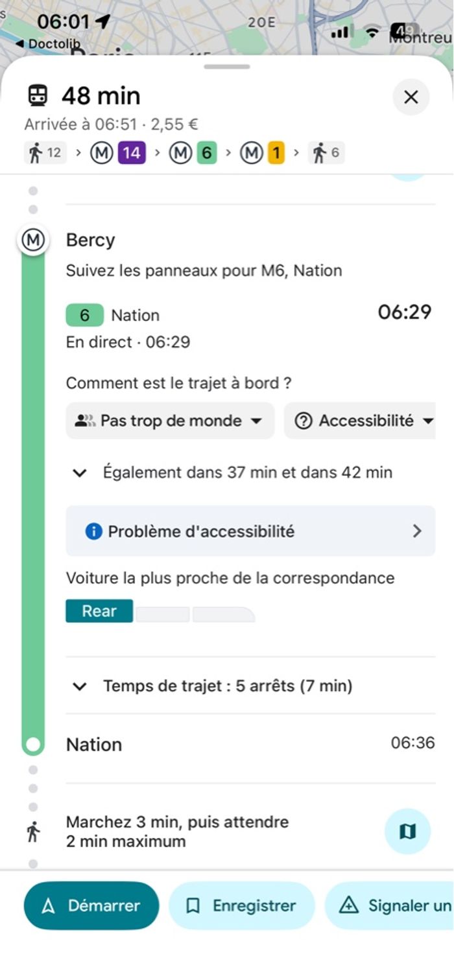Tap the Metro M icon at Bercy stop
Viewport: 454px width, 980px height.
(33, 240)
